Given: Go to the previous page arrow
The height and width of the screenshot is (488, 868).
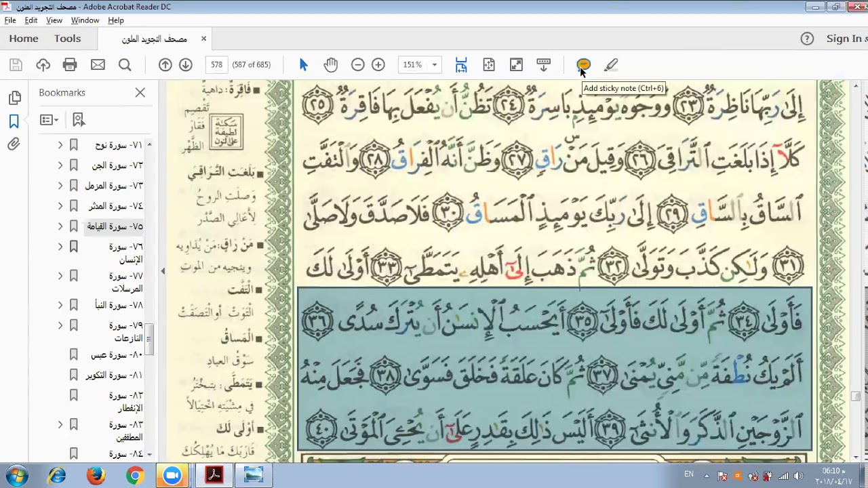Looking at the screenshot, I should coord(165,65).
